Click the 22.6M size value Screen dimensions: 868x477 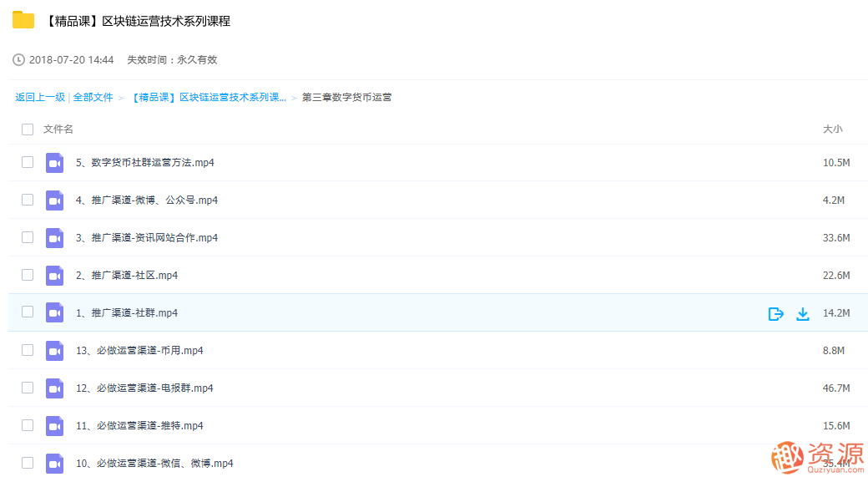click(836, 276)
